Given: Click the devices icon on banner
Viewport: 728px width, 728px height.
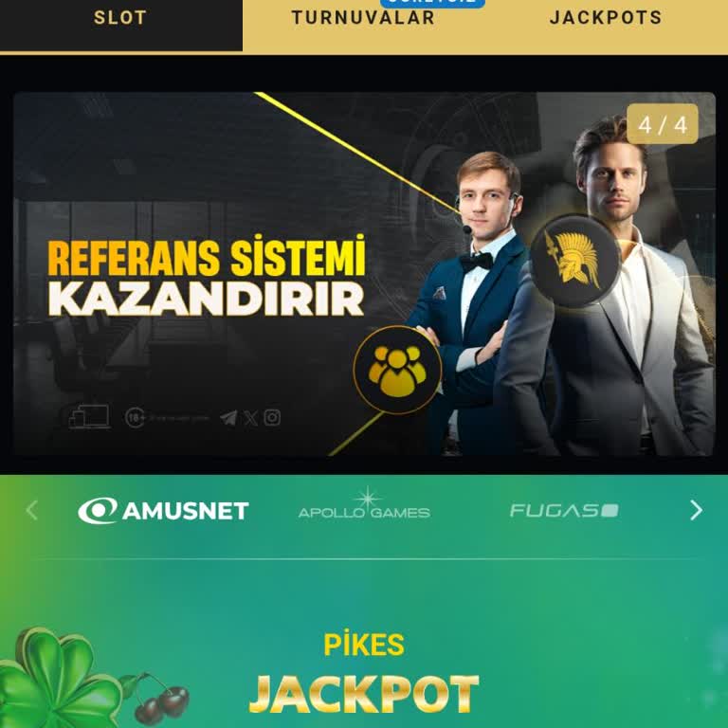Looking at the screenshot, I should click(x=90, y=416).
